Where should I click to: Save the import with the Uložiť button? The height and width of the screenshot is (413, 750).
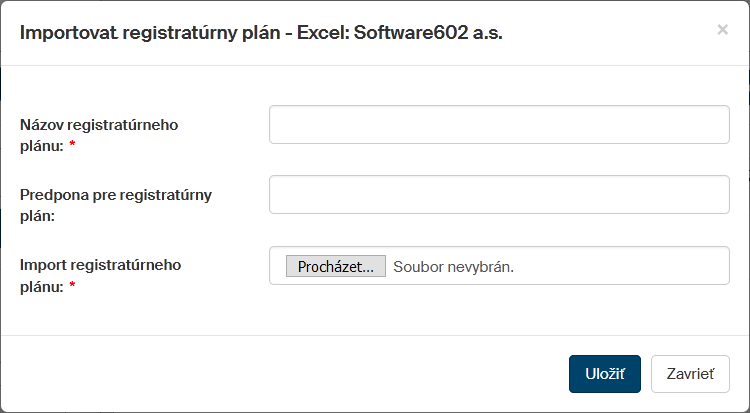(x=605, y=374)
